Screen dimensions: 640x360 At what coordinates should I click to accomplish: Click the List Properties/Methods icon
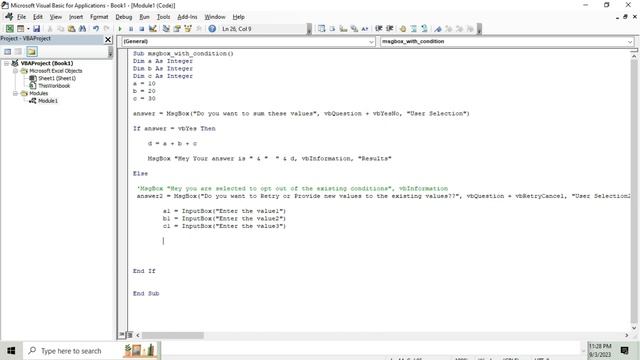click(x=322, y=29)
